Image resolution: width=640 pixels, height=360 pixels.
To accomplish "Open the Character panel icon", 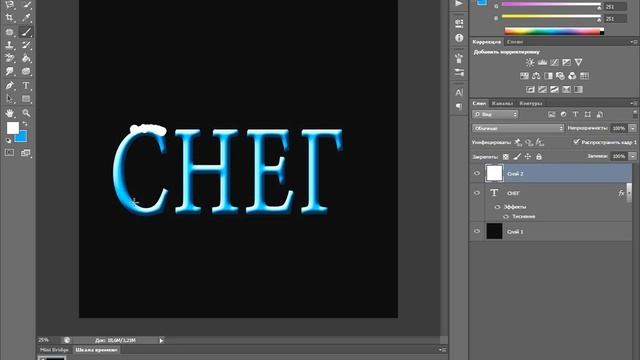I will point(459,93).
